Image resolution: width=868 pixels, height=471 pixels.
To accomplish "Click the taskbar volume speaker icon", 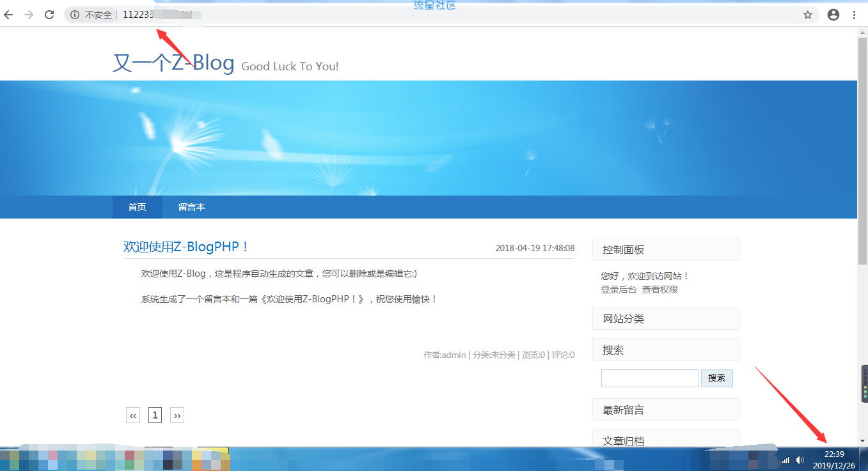I will tap(800, 460).
